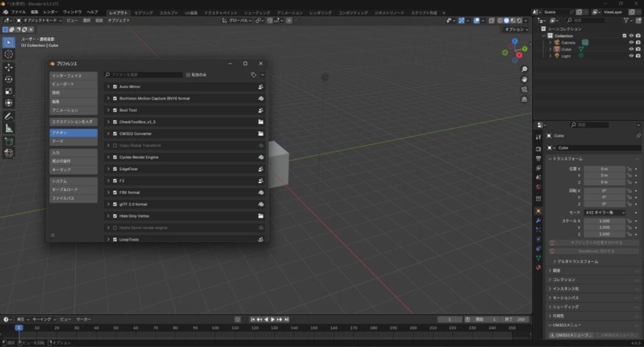
Task: Open the XYZ Euler rotation mode dropdown
Action: click(604, 212)
